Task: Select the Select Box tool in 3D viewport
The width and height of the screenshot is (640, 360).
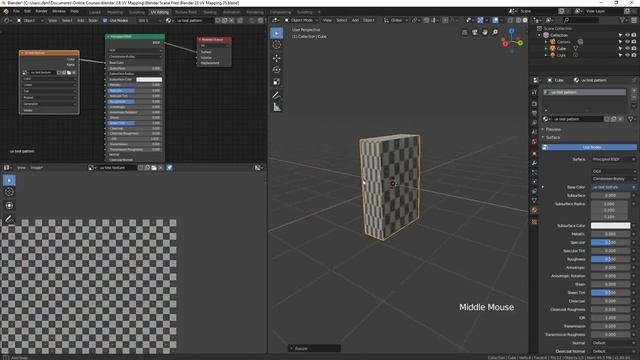Action: point(277,33)
